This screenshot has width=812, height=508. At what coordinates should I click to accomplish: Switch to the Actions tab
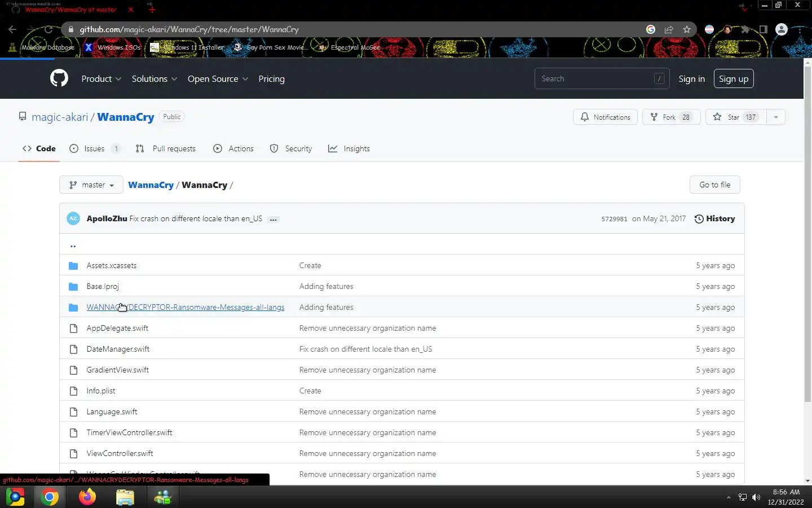click(x=233, y=148)
